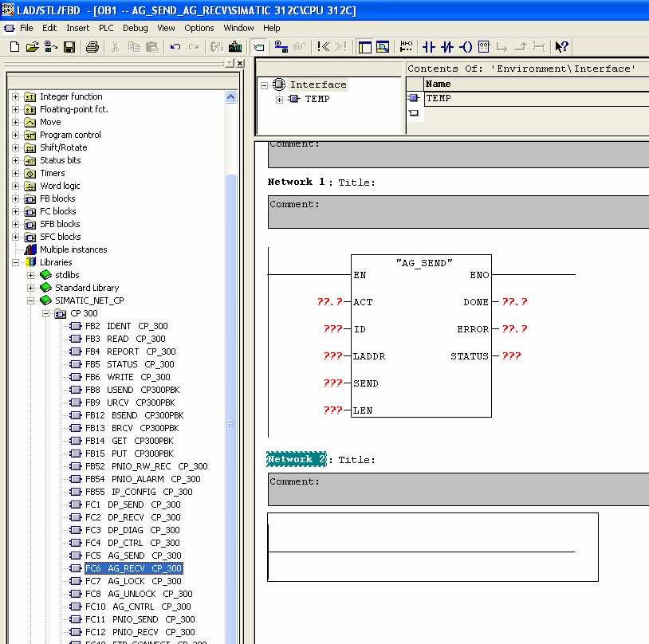The image size is (649, 644).
Task: Insert a normally closed contact
Action: [x=447, y=47]
